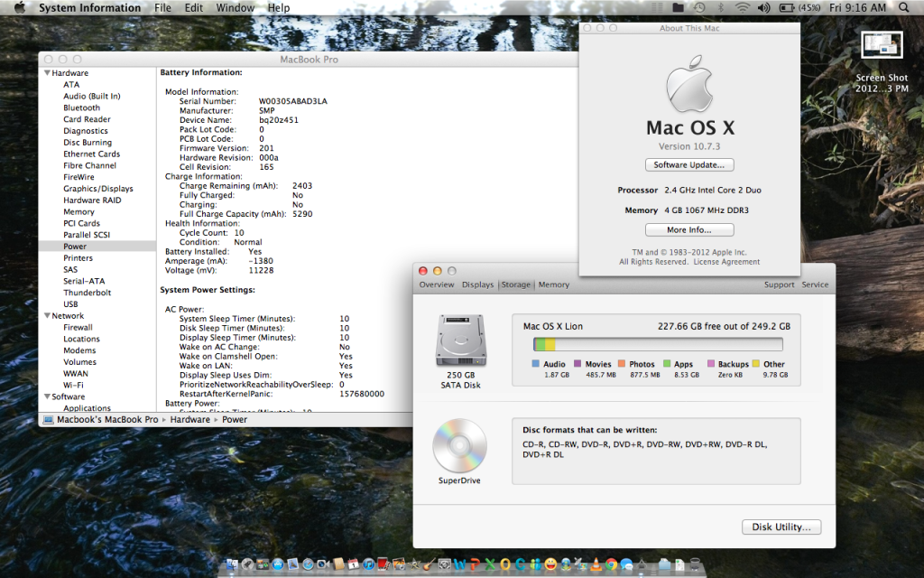This screenshot has height=578, width=924.
Task: Switch to the Overview tab
Action: 437,284
